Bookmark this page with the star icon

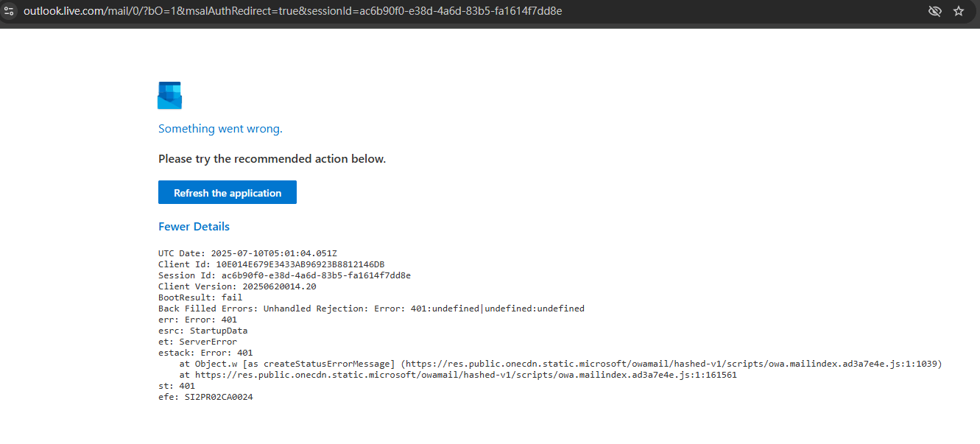click(x=959, y=11)
